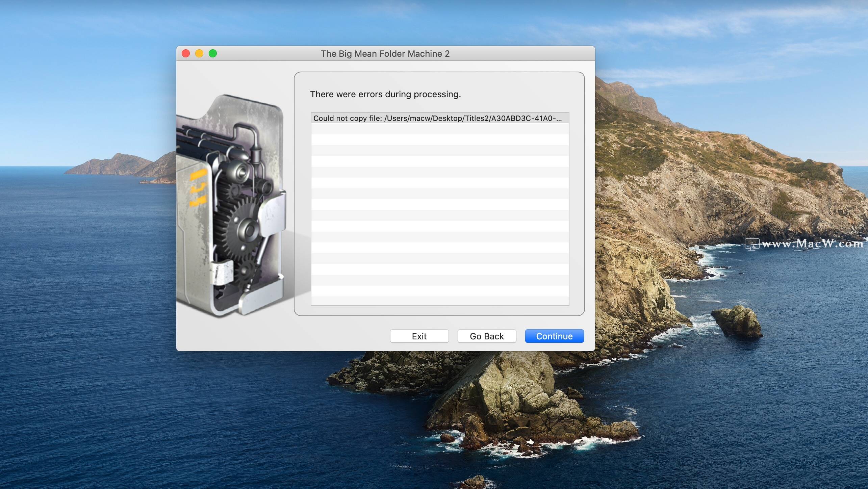The height and width of the screenshot is (489, 868).
Task: Click 'There were errors during processing.' text
Action: pos(385,94)
